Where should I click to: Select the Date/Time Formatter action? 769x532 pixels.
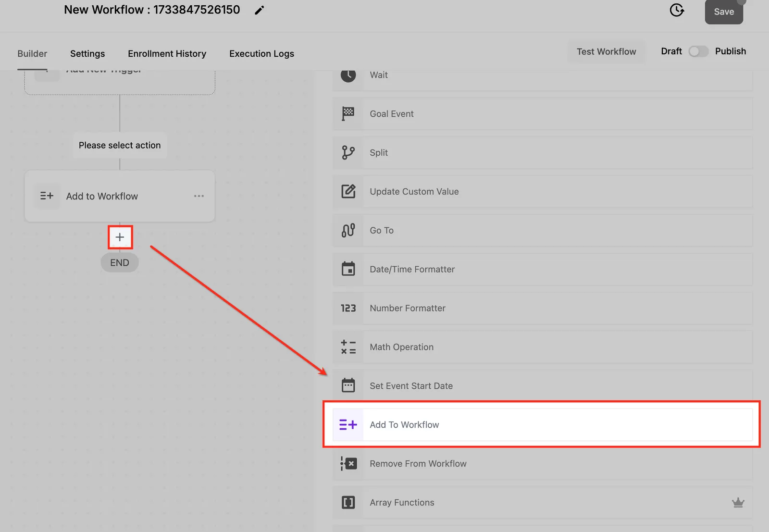pyautogui.click(x=543, y=269)
